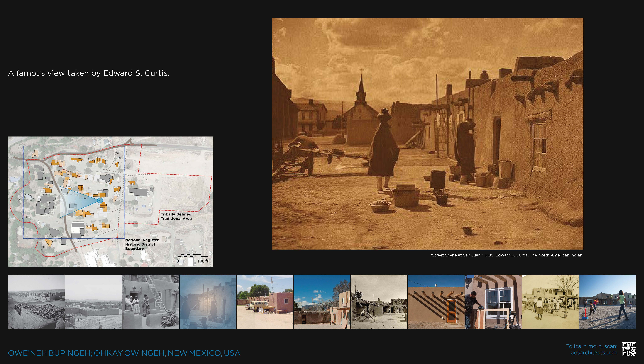
Task: Open the yellow-toned crowd gathering thumbnail
Action: [x=550, y=302]
